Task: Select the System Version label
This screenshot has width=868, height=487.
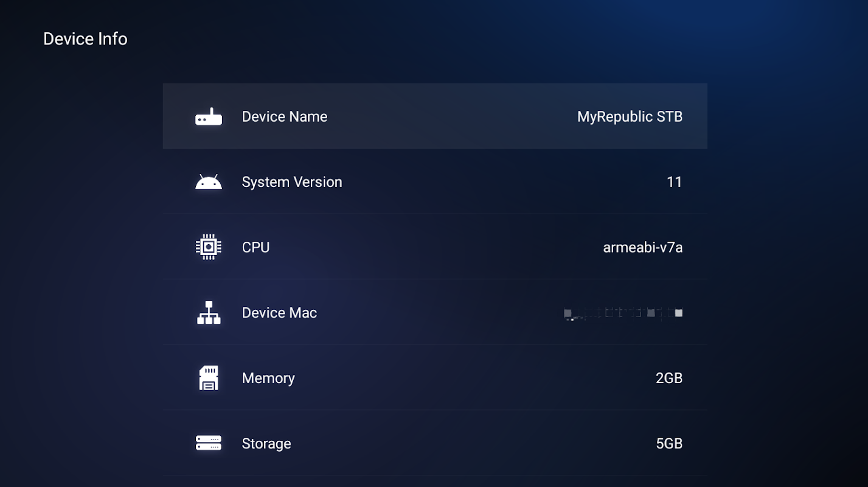Action: coord(292,182)
